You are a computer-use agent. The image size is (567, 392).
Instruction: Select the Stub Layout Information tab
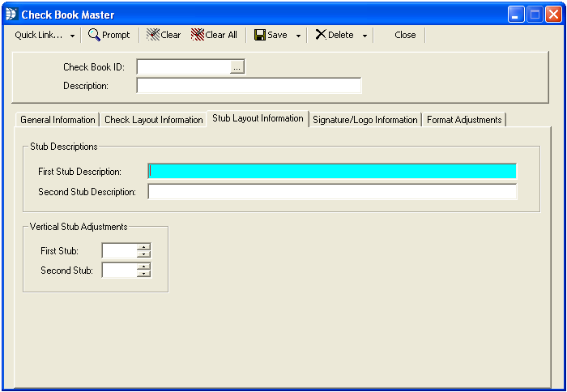click(x=258, y=118)
